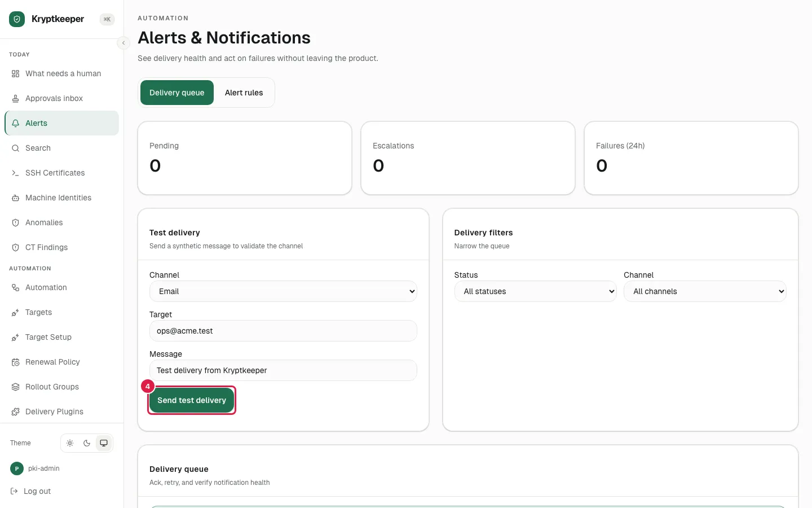Click the What needs a human grid icon
Screen dimensions: 812x508
point(16,74)
